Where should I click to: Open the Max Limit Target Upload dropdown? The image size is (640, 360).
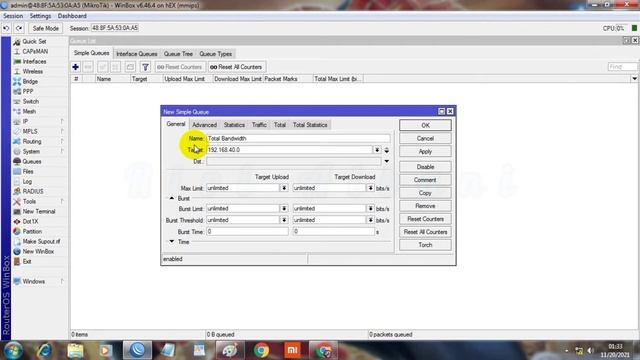(284, 188)
